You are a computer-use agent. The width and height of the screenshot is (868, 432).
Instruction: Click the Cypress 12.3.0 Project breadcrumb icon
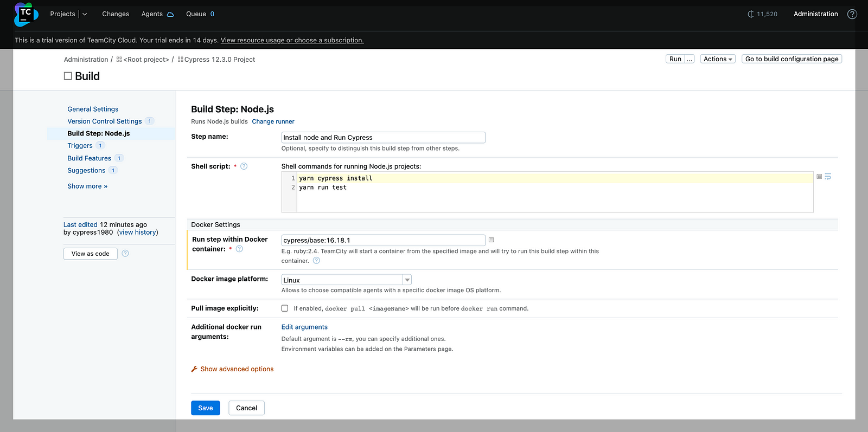point(181,60)
